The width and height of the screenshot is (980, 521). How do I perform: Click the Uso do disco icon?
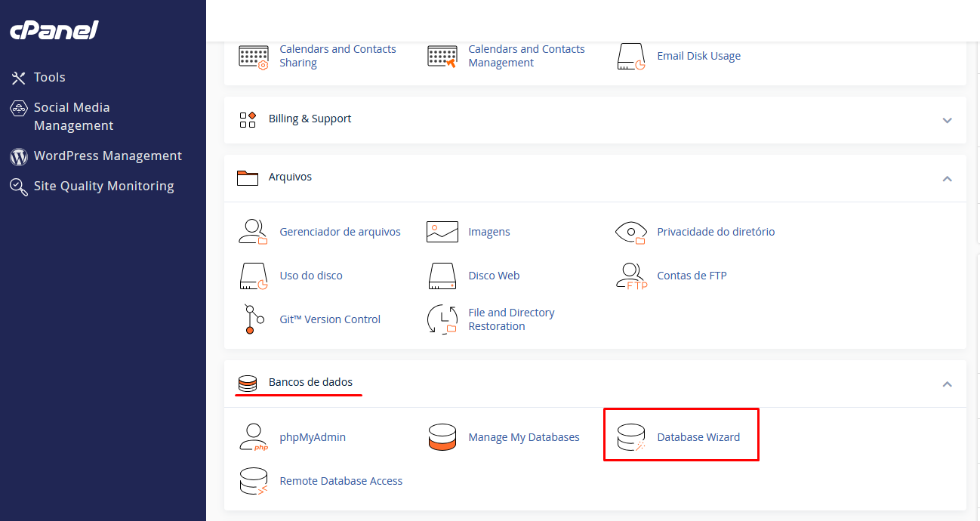[x=254, y=276]
